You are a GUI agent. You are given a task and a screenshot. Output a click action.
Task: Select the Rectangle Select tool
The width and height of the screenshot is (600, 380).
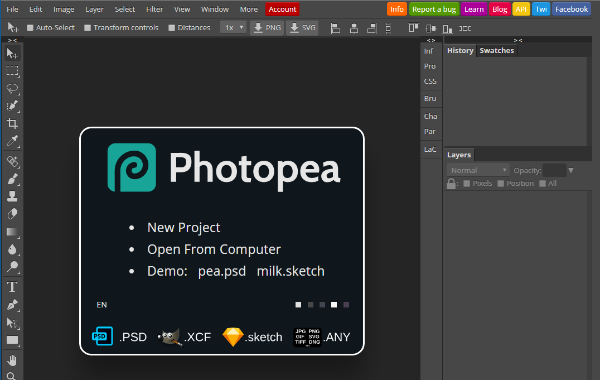point(12,71)
